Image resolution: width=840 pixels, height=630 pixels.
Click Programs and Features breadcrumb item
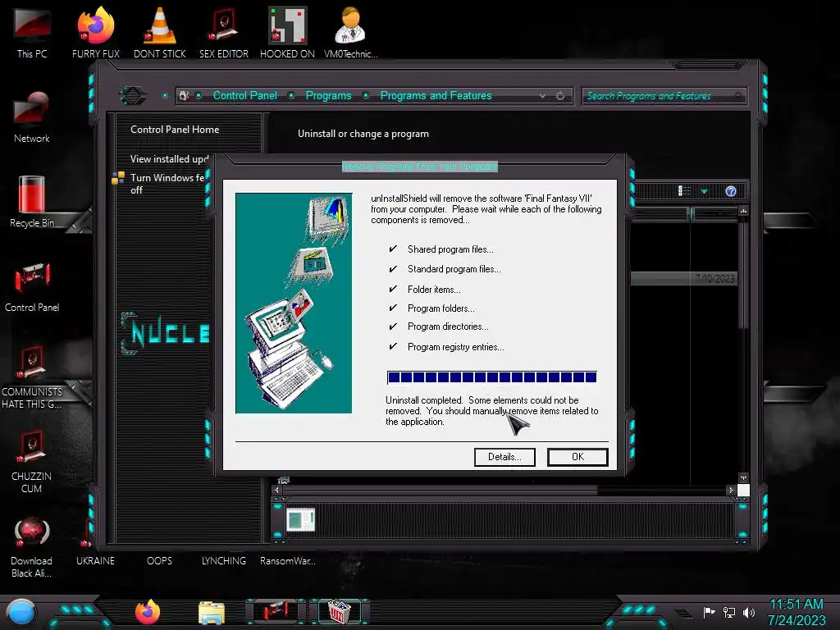pos(436,95)
